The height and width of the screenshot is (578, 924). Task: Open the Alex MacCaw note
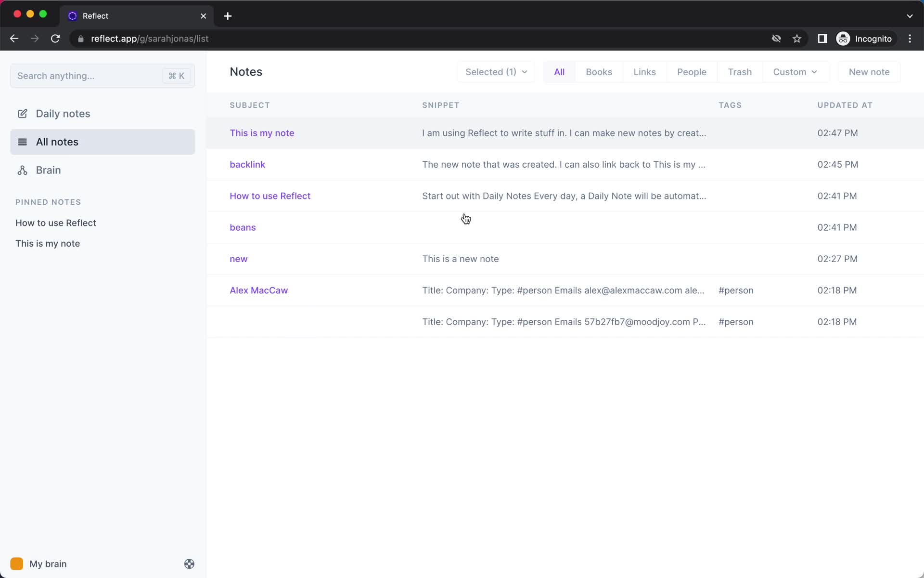click(x=259, y=290)
